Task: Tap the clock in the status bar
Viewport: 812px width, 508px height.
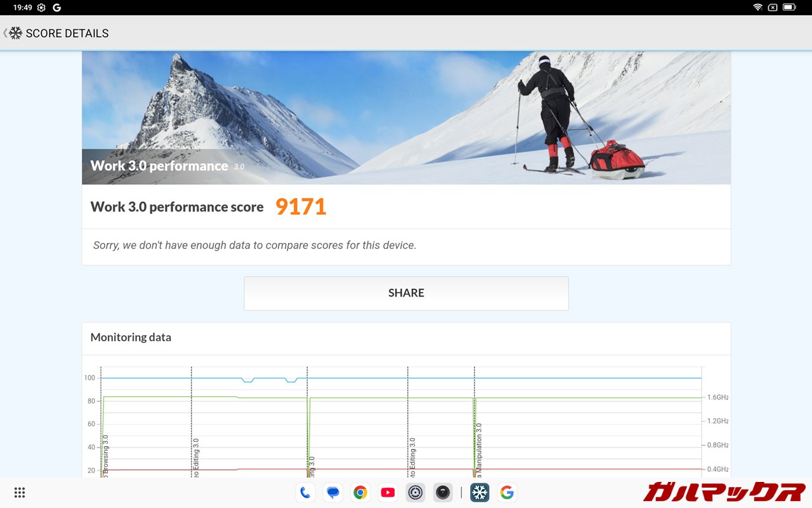Action: [x=22, y=8]
